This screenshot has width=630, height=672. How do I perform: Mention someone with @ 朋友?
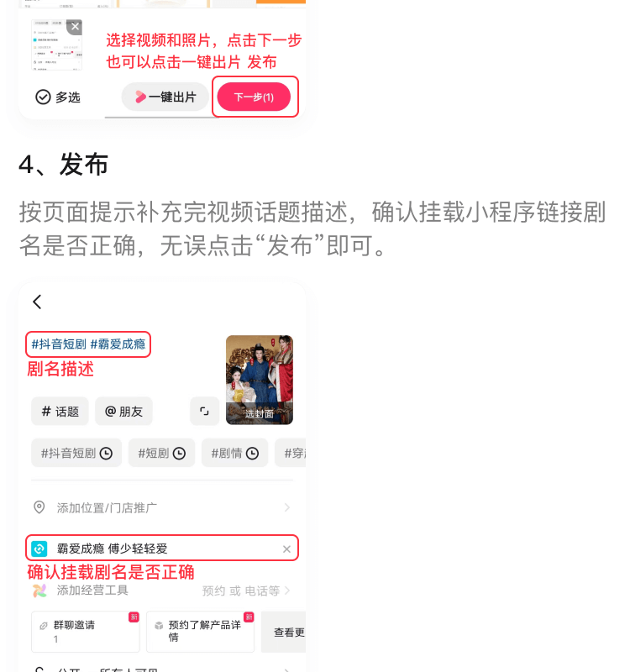[123, 412]
